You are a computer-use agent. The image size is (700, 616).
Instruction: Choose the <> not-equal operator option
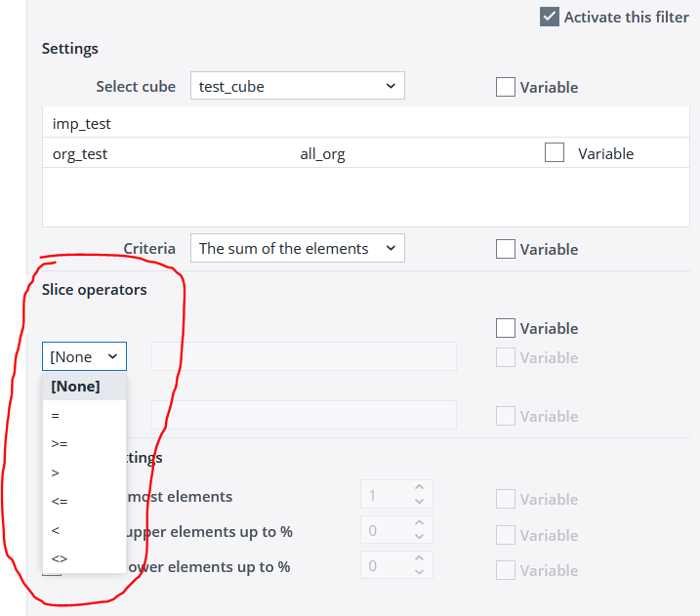[x=60, y=558]
